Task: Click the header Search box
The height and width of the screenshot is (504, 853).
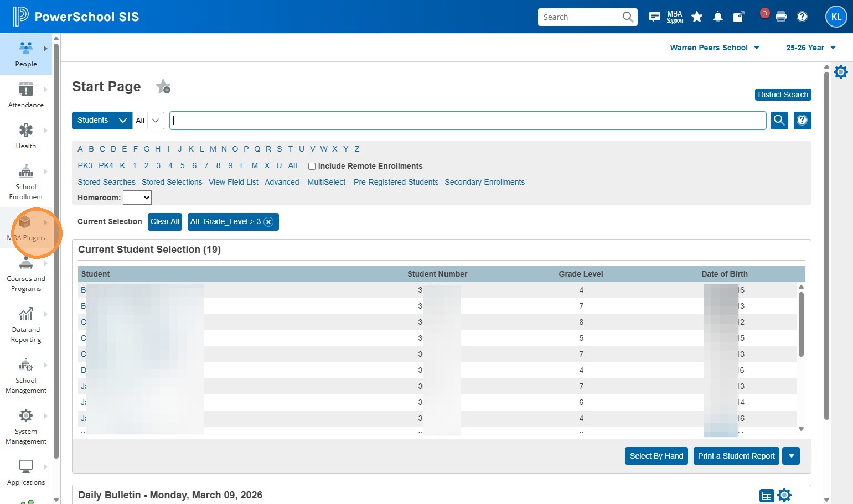Action: 588,17
